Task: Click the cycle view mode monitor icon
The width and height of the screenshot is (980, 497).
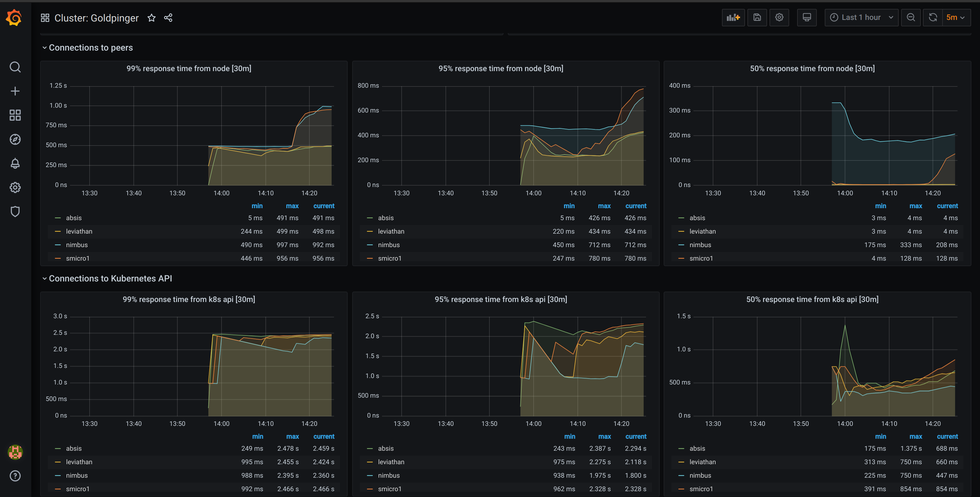Action: [x=807, y=17]
